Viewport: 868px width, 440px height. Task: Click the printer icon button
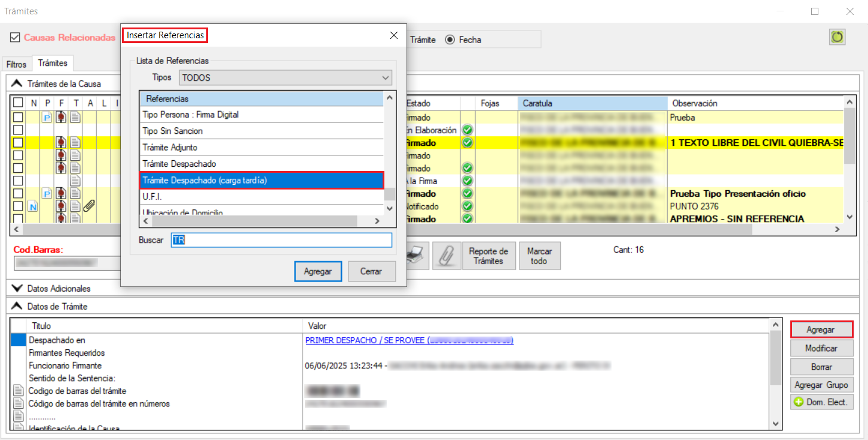pos(415,256)
